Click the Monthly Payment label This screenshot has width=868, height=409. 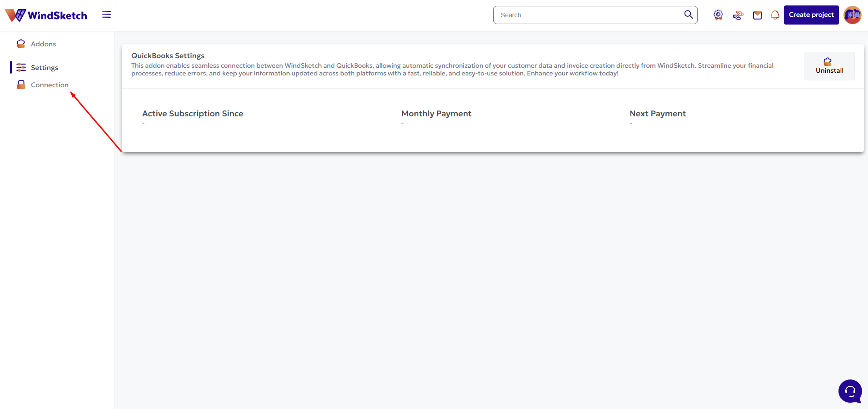[x=436, y=114]
